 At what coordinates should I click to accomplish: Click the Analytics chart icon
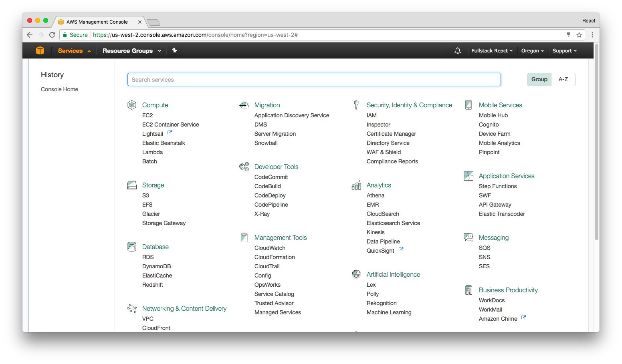click(x=356, y=185)
